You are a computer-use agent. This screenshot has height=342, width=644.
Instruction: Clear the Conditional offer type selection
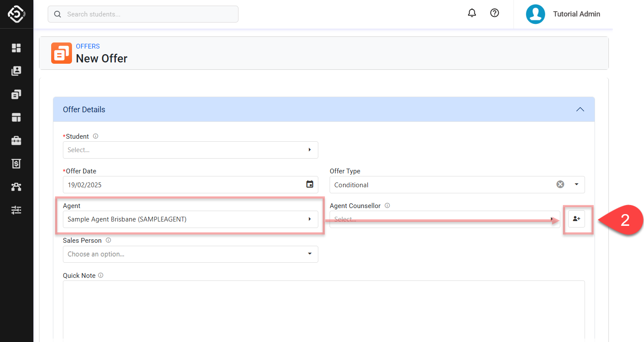pos(560,185)
